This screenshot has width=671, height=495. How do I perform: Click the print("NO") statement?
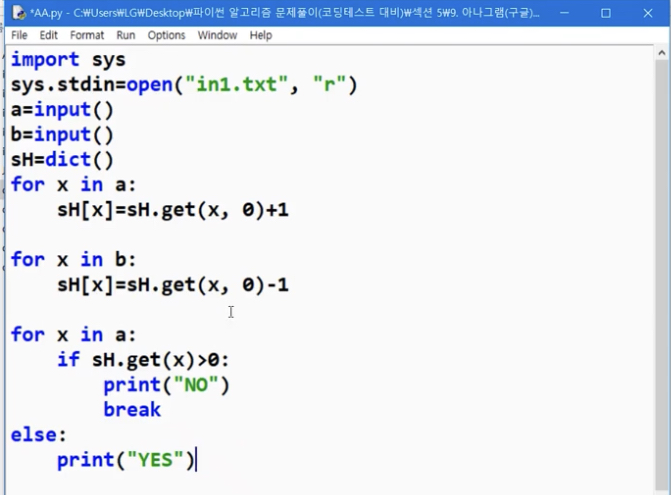click(166, 385)
